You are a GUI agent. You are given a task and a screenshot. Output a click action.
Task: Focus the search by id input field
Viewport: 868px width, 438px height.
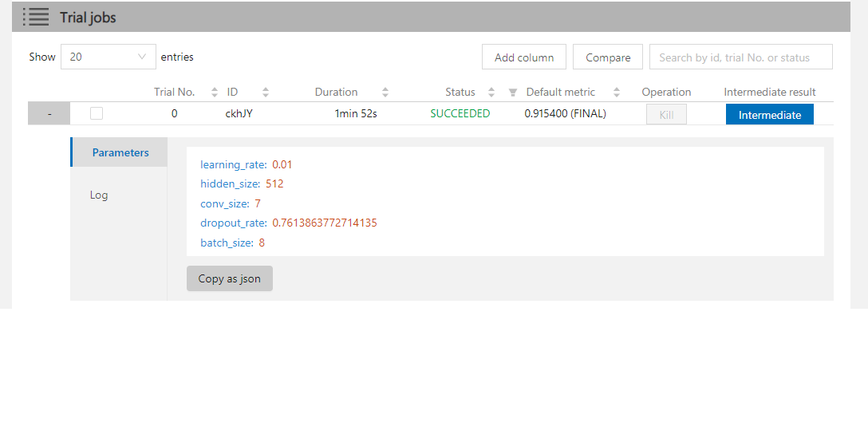740,57
